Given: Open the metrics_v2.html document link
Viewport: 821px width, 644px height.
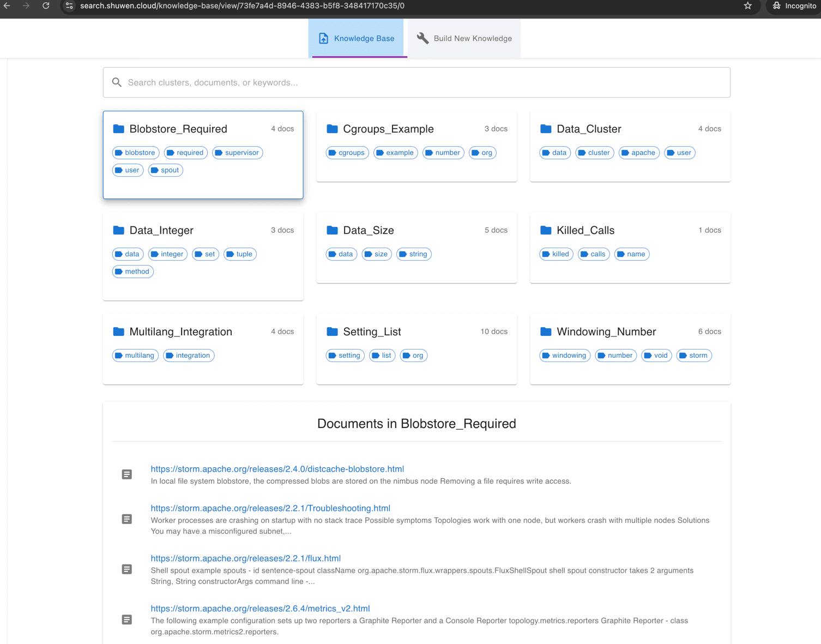Looking at the screenshot, I should coord(260,609).
